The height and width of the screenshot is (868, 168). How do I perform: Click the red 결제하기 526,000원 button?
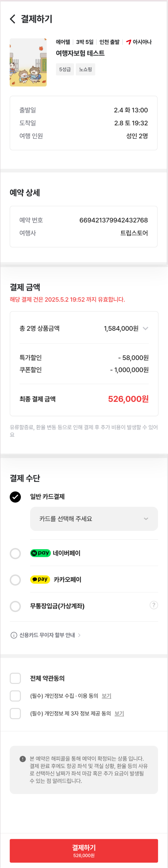coord(84,851)
